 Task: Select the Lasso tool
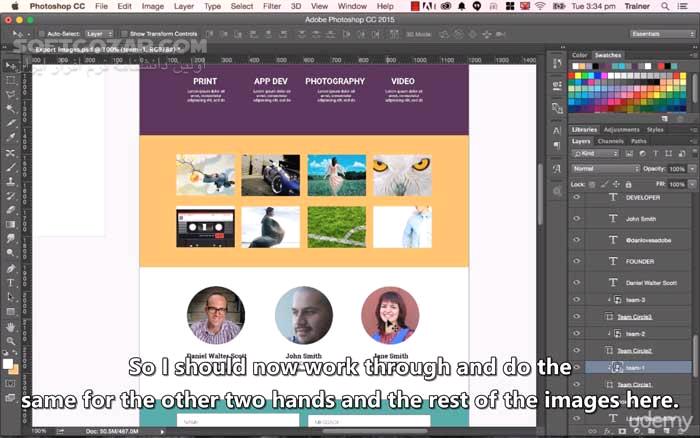click(x=11, y=95)
